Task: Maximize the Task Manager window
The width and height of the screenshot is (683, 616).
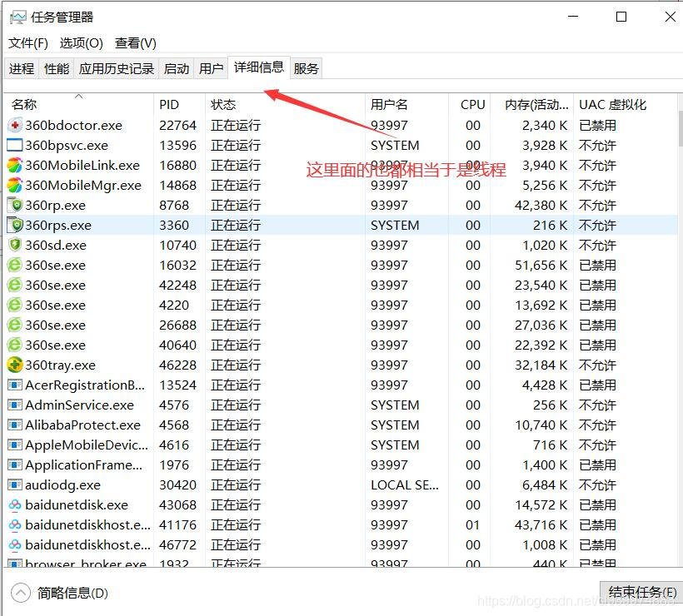Action: [x=621, y=17]
